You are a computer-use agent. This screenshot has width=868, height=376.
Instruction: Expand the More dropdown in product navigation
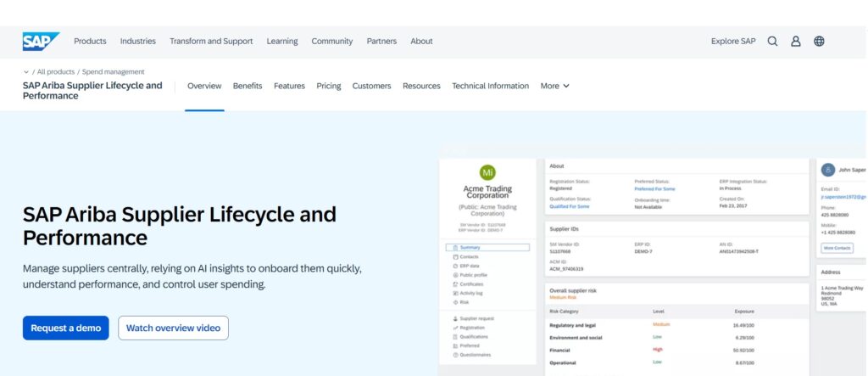click(x=554, y=86)
